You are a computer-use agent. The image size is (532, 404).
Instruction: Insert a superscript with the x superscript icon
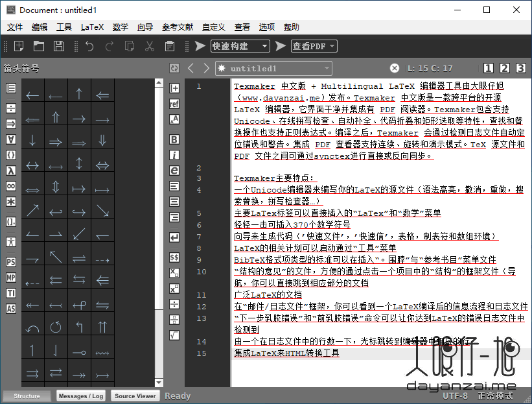point(174,289)
